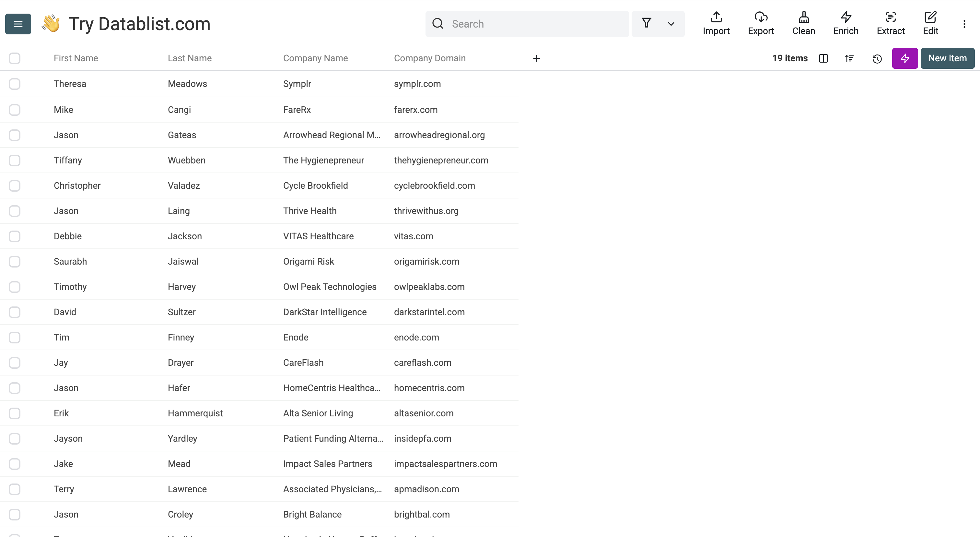Check the Theresa Meadows row
The width and height of the screenshot is (980, 537).
(15, 84)
